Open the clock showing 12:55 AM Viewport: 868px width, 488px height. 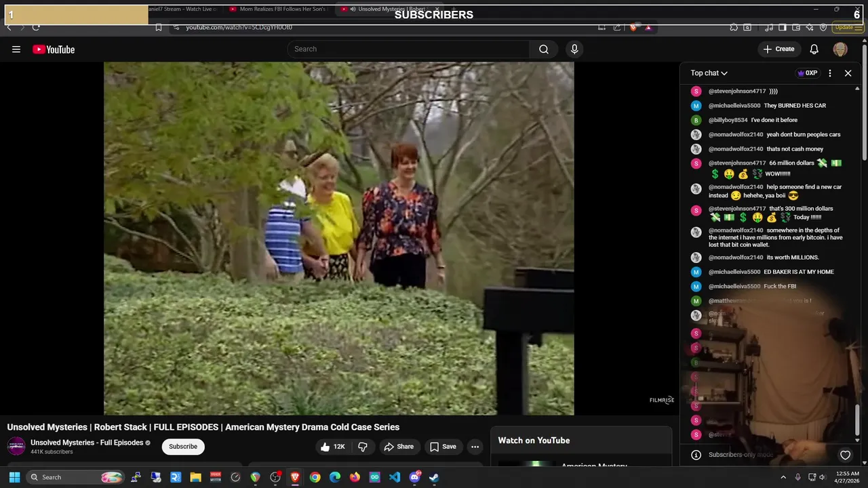(x=848, y=477)
